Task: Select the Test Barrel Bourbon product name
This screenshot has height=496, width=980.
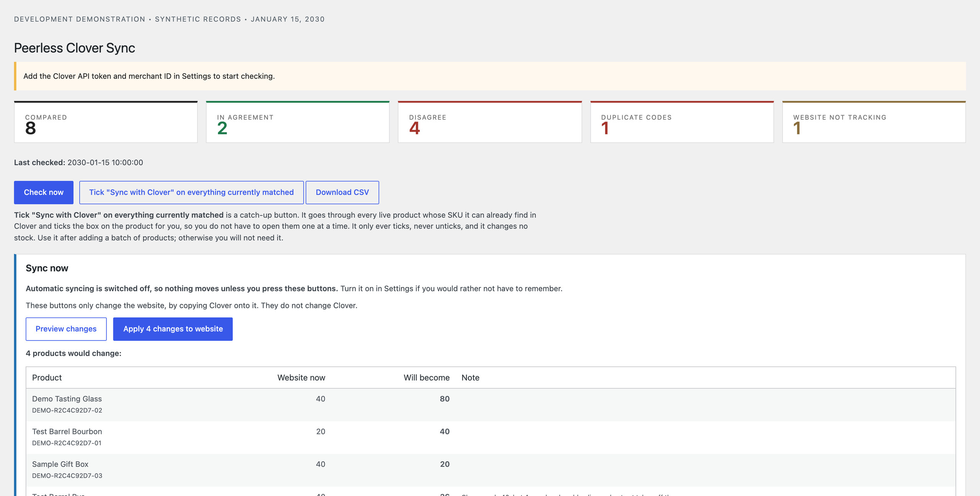Action: 67,431
